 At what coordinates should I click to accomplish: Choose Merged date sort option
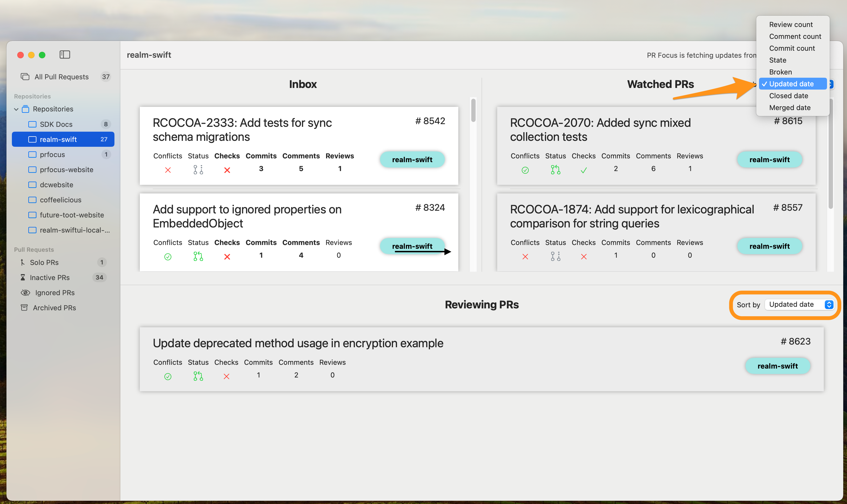point(793,108)
